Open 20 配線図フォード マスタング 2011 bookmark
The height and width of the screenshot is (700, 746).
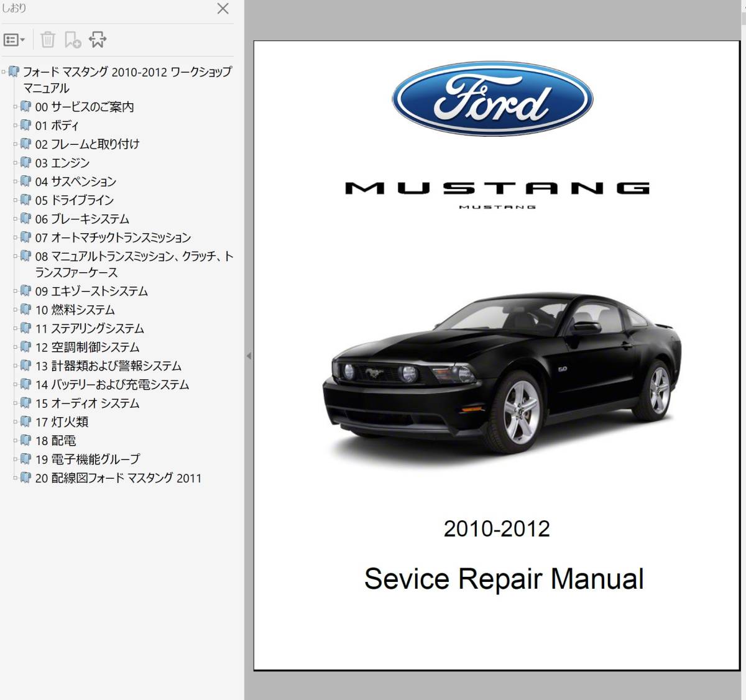pyautogui.click(x=118, y=477)
